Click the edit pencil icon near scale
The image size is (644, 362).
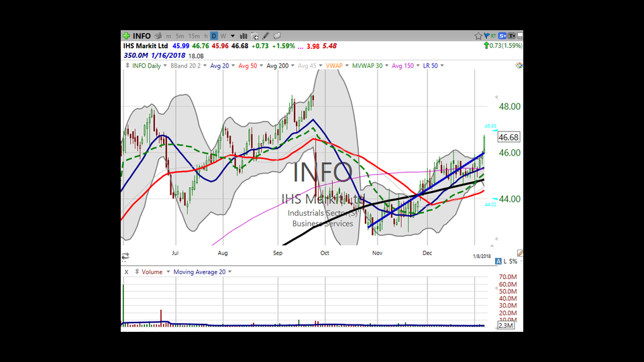(x=520, y=253)
